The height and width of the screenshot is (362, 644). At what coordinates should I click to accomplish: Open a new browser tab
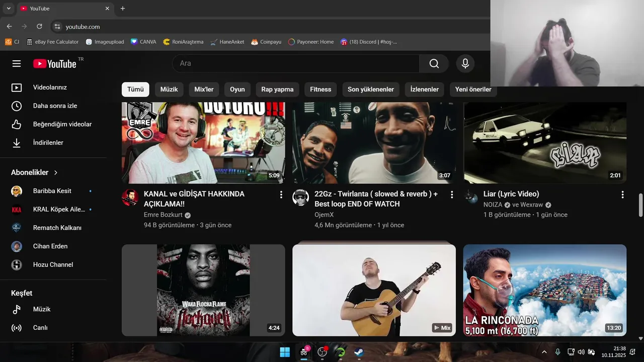(x=123, y=9)
